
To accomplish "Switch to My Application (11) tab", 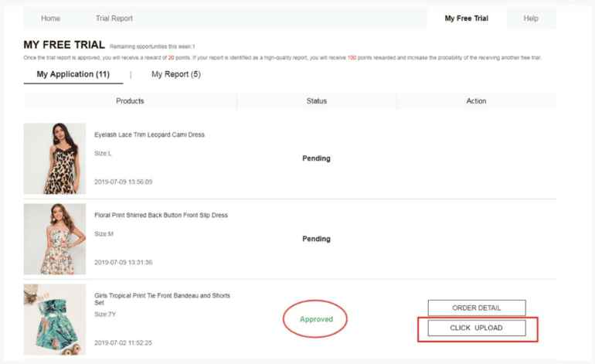I will tap(73, 74).
